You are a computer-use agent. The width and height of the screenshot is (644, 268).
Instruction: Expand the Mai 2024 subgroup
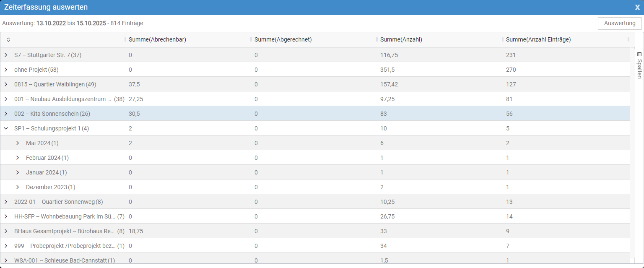point(18,143)
